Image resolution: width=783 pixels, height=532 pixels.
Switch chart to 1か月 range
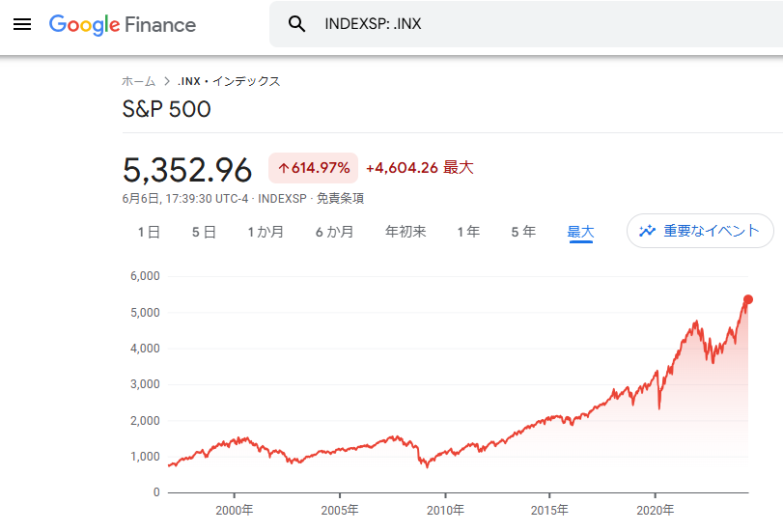coord(266,232)
